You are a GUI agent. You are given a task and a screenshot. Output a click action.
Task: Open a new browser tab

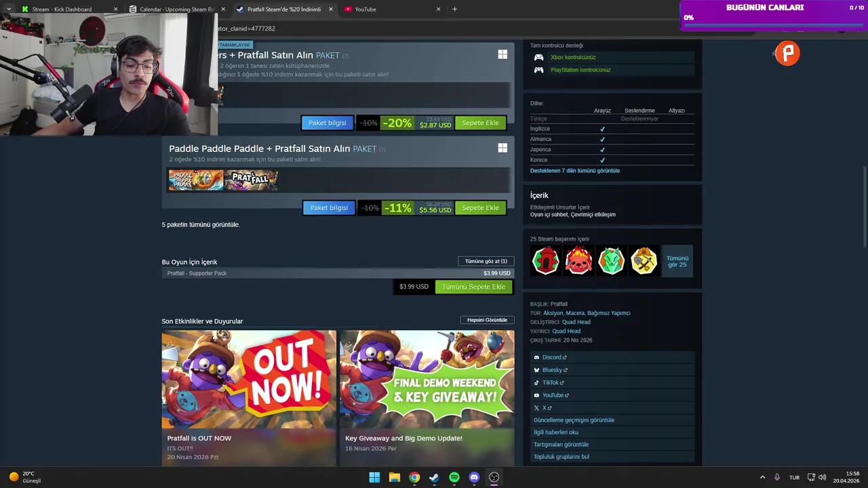[x=454, y=9]
